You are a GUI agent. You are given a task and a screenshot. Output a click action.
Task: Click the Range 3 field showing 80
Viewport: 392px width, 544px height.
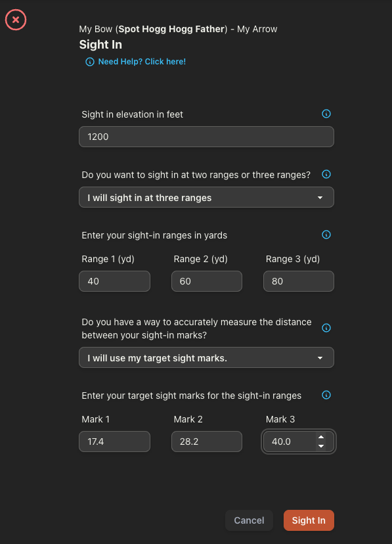coord(298,281)
